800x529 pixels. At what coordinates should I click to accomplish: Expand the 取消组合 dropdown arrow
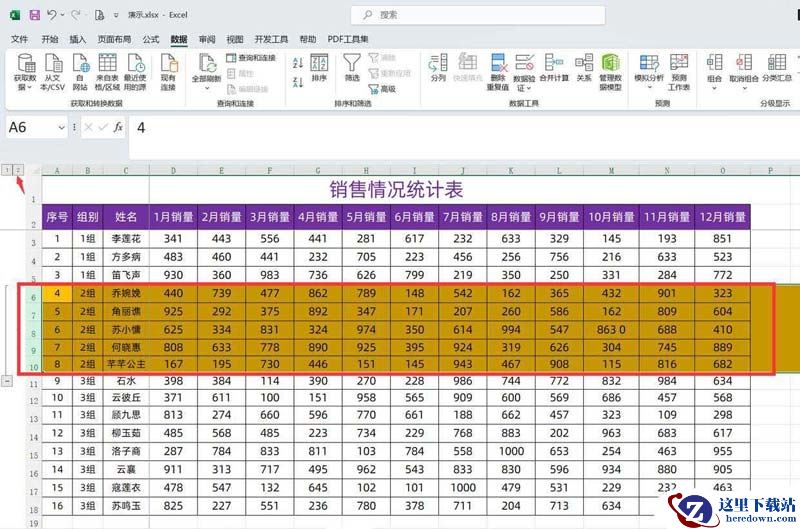click(x=744, y=88)
